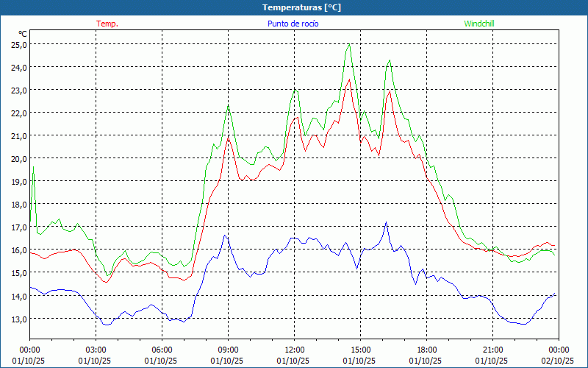Image resolution: width=588 pixels, height=368 pixels.
Task: Select the 25,0 y-axis value label
Action: click(x=18, y=44)
